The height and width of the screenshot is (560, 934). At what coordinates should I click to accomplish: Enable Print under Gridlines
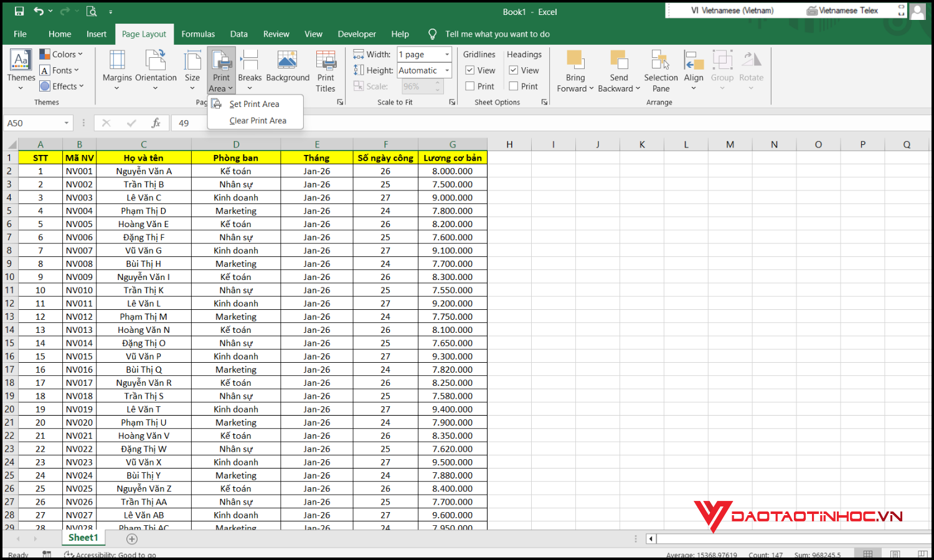(470, 86)
